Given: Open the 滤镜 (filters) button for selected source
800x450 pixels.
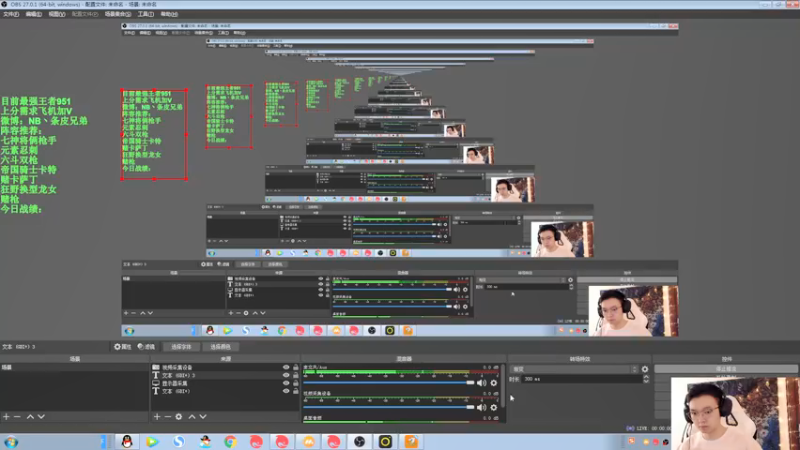Looking at the screenshot, I should click(x=146, y=346).
